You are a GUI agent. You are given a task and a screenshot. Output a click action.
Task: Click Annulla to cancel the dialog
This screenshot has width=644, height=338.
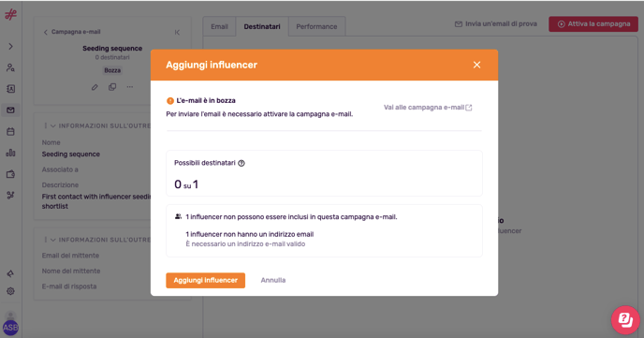tap(273, 281)
